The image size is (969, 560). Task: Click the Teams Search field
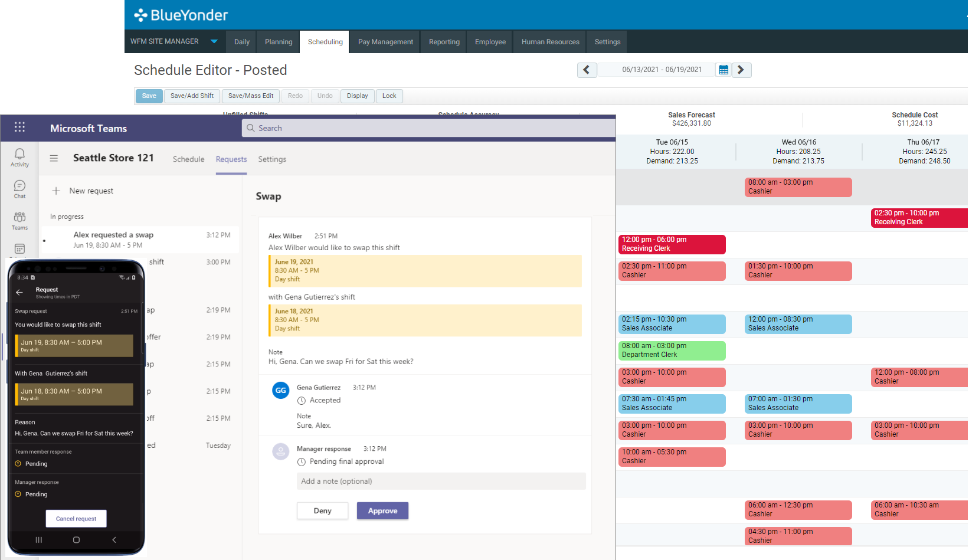(x=428, y=128)
